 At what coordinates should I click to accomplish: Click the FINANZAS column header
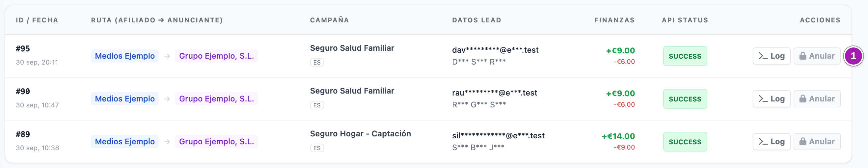pyautogui.click(x=614, y=20)
